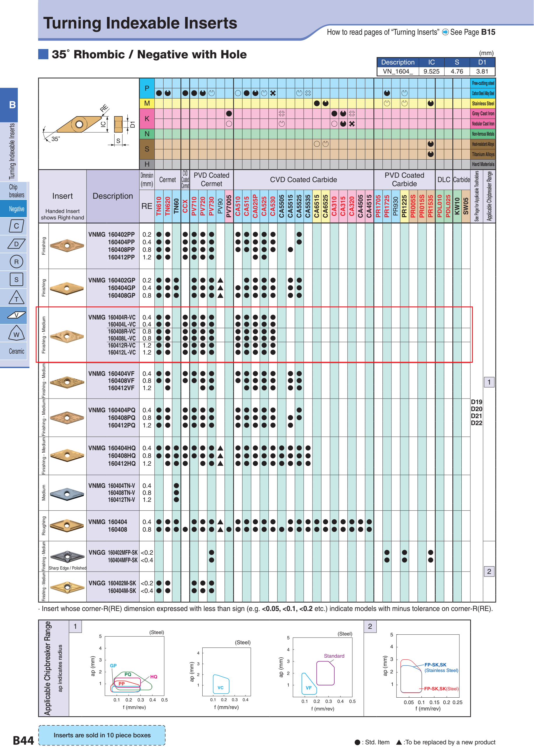Pick the triangle T insert icon
Screen dimensions: 534x756
click(16, 298)
